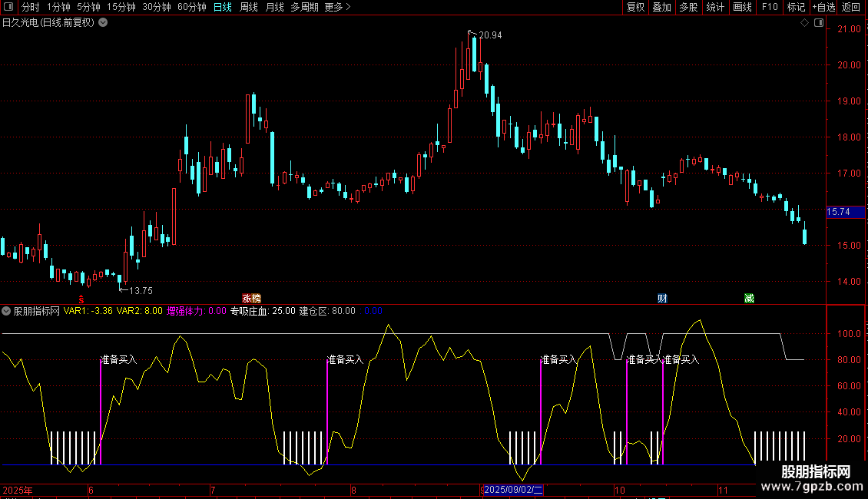Click the panel layout icon at top-left

coord(8,8)
